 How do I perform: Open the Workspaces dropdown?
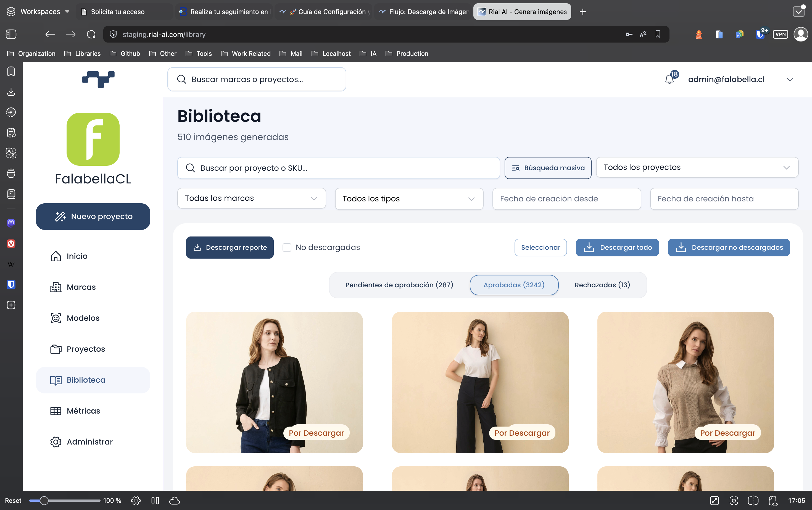38,12
